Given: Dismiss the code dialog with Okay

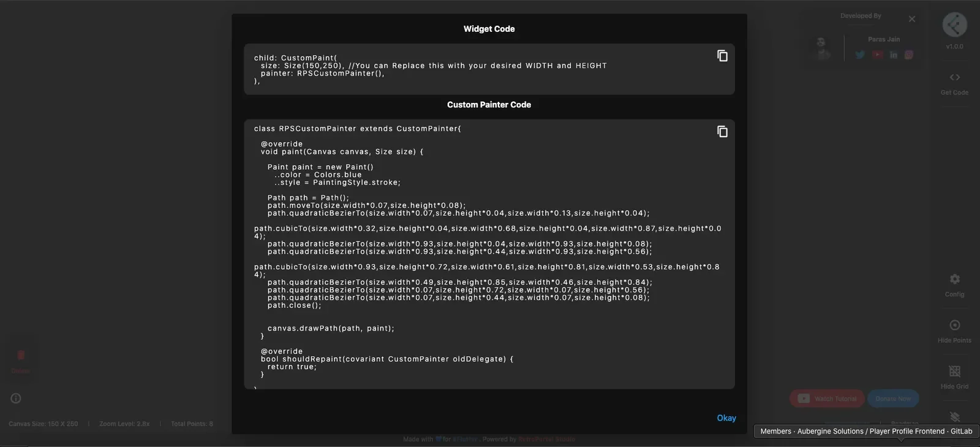Looking at the screenshot, I should pyautogui.click(x=726, y=418).
